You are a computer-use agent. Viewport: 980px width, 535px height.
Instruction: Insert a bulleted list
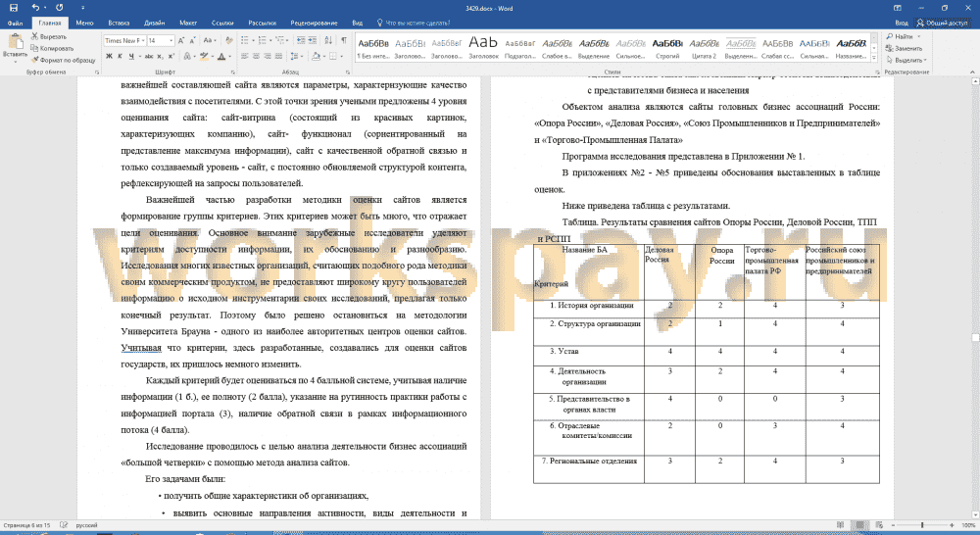(x=246, y=40)
